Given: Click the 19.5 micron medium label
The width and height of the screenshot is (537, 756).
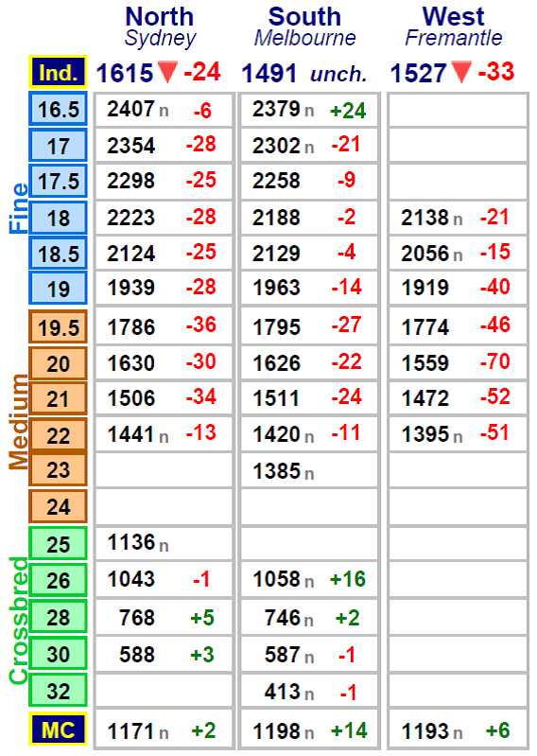Looking at the screenshot, I should point(58,326).
